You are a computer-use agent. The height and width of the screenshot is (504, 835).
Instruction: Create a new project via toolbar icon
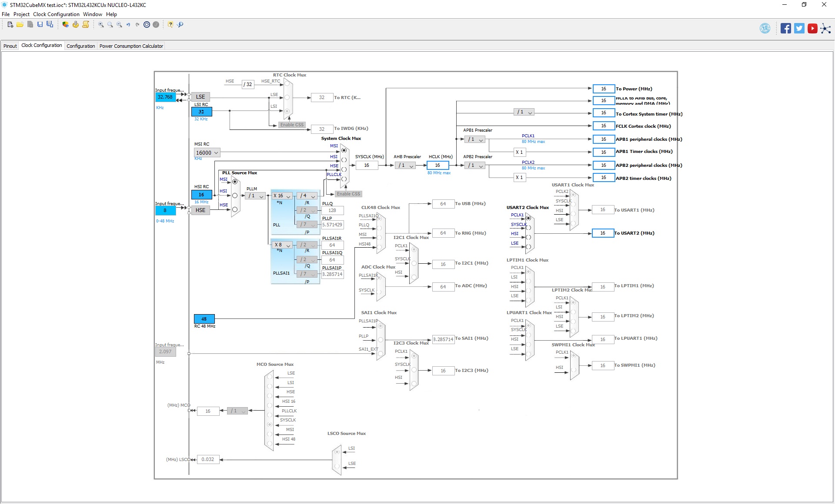click(x=10, y=25)
